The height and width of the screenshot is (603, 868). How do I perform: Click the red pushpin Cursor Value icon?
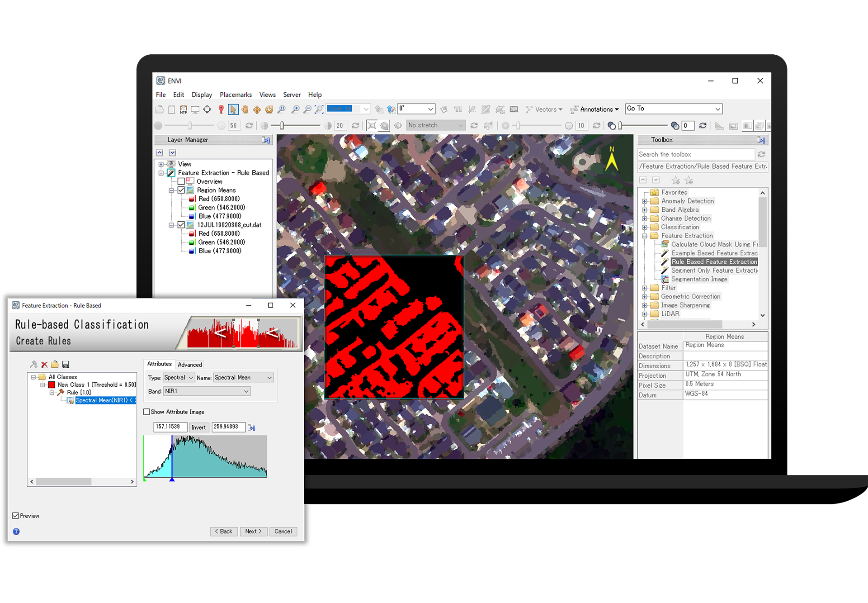coord(221,109)
